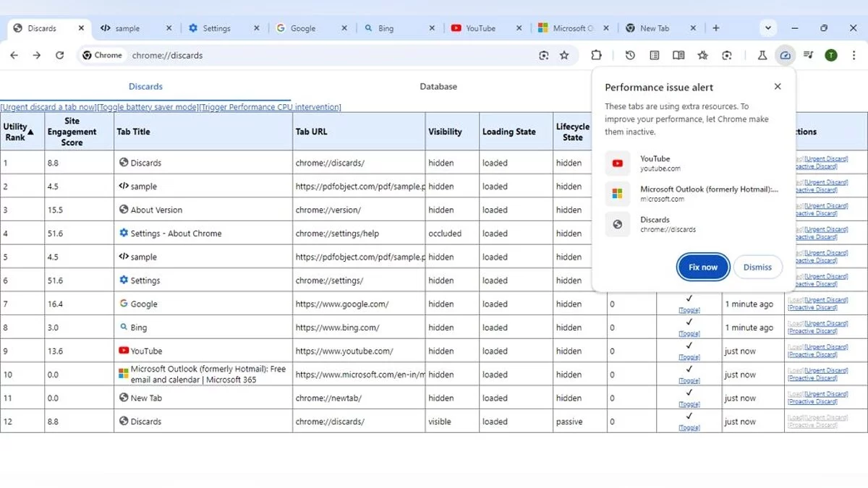Open the green profile avatar

click(831, 56)
